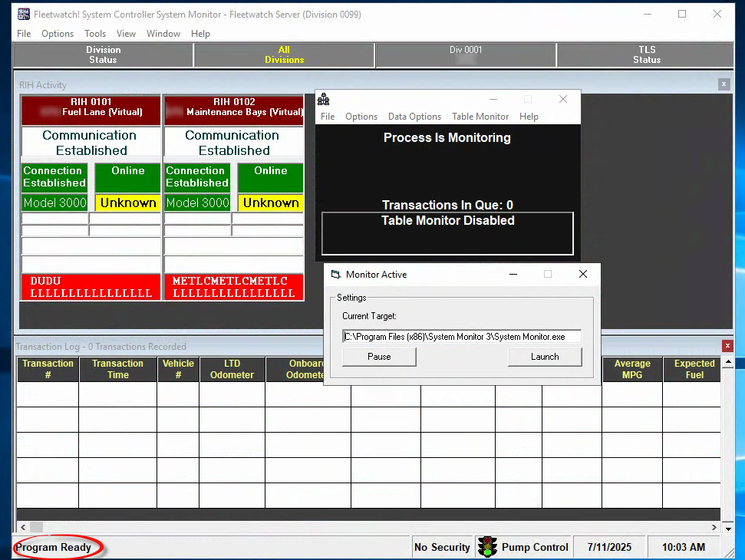Click the Fleetwatch app icon in title bar
Screen dimensions: 745x560
pos(23,15)
